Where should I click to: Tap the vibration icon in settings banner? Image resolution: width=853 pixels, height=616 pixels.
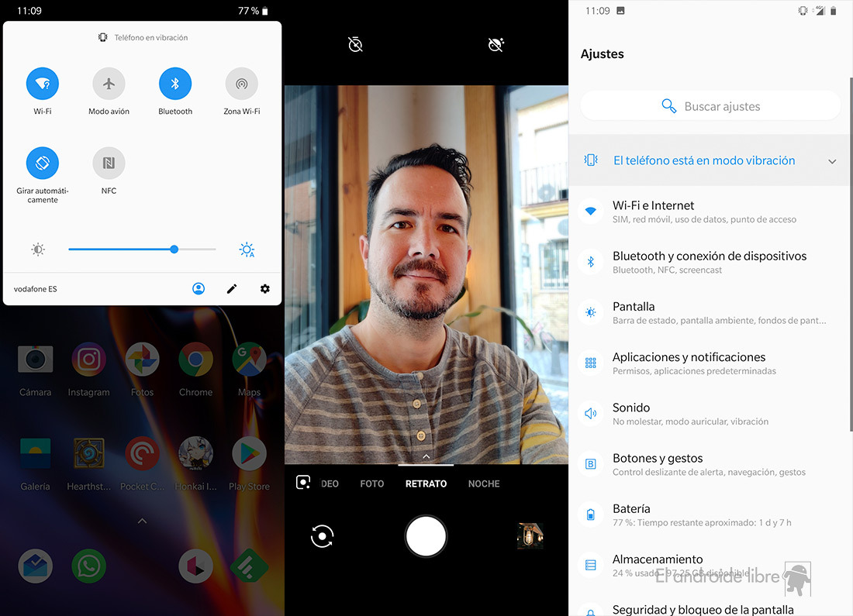point(591,160)
